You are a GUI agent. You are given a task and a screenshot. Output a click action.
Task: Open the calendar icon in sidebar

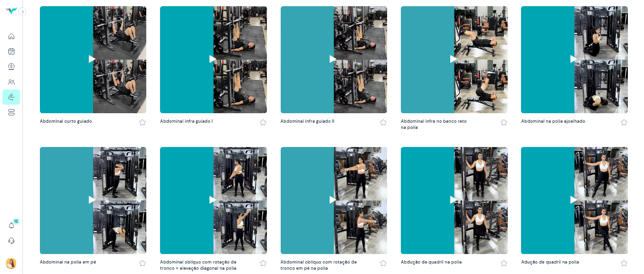[11, 51]
